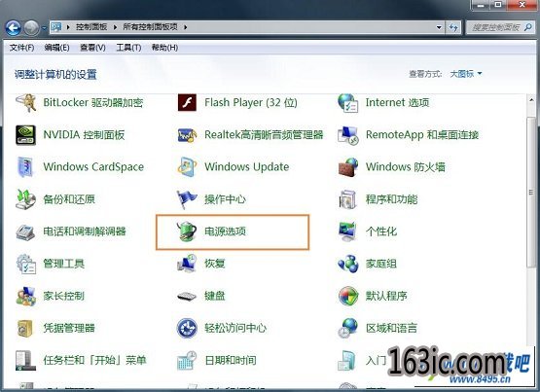
Task: Open the BitLocker 驱动器加密 icon
Action: [x=26, y=102]
